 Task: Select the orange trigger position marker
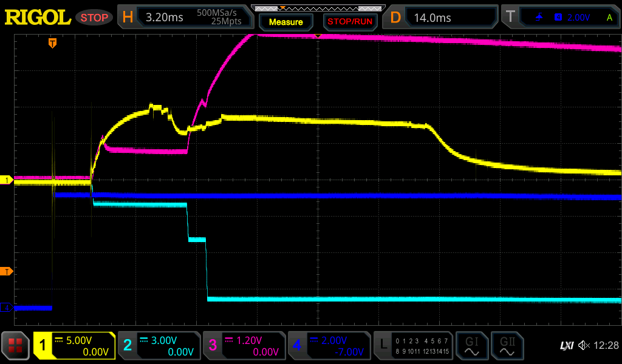(53, 42)
